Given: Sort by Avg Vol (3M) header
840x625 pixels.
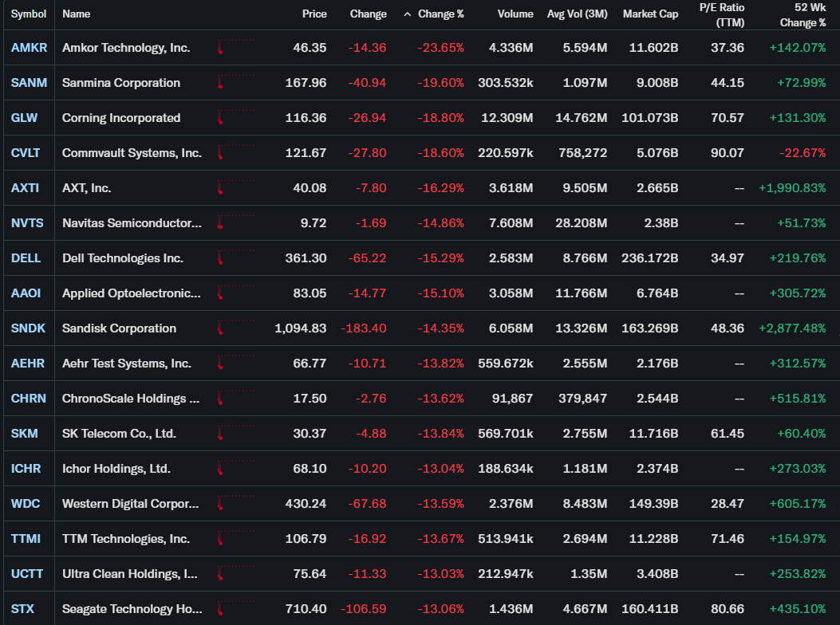Looking at the screenshot, I should [577, 14].
